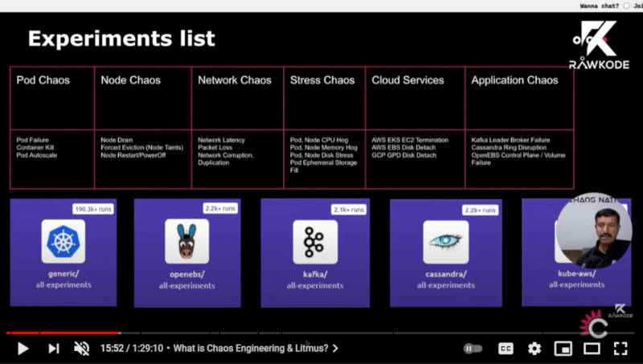Click the Rawkode channel watermark

point(620,311)
